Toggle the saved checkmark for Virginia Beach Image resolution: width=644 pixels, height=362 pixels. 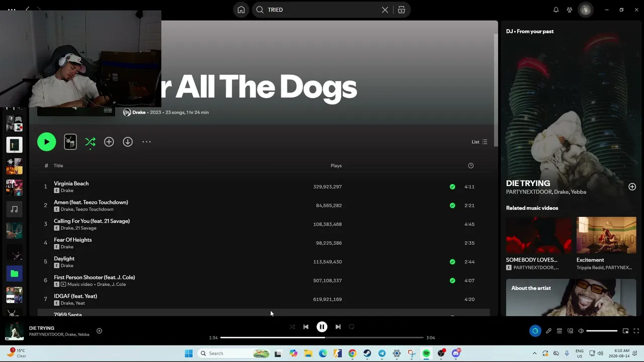pos(452,187)
